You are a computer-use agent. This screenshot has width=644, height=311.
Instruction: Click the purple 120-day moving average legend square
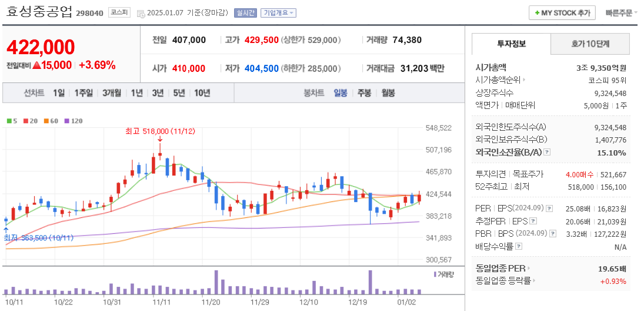coord(67,121)
